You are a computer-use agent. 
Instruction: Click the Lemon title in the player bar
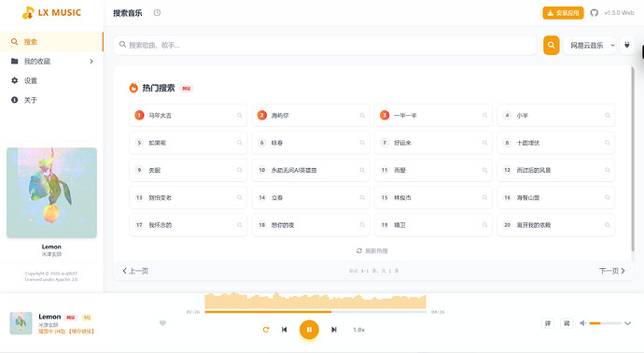click(x=49, y=317)
